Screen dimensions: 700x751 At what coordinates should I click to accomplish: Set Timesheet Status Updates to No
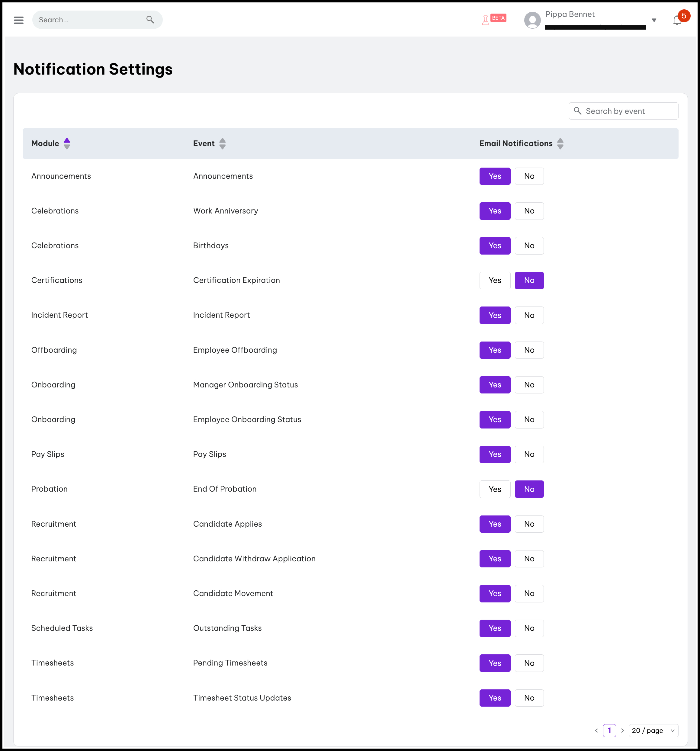tap(529, 698)
